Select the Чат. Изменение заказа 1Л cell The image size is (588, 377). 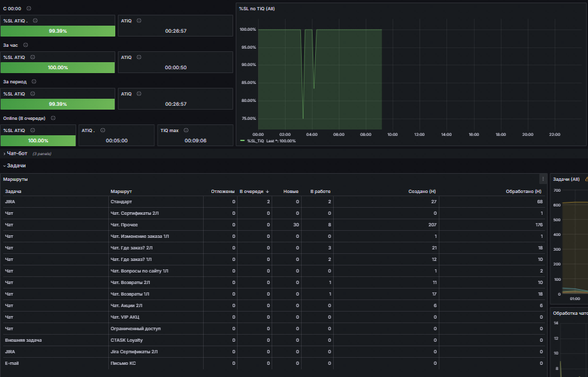click(156, 236)
